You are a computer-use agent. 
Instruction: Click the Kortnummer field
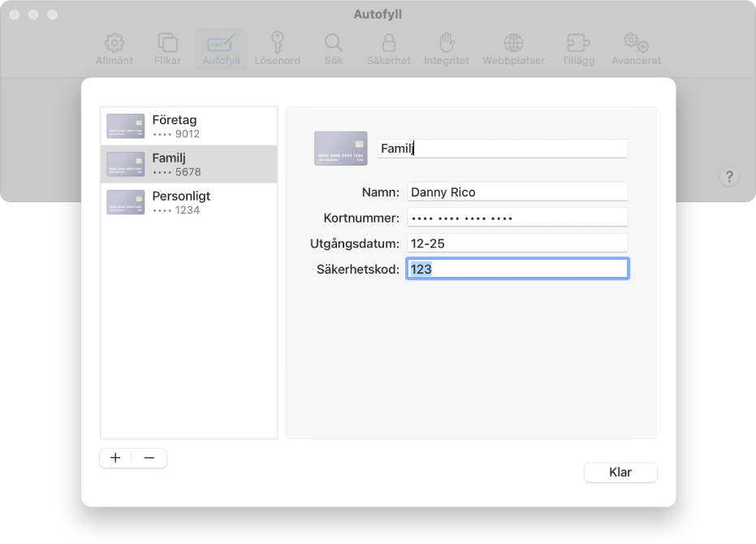517,218
